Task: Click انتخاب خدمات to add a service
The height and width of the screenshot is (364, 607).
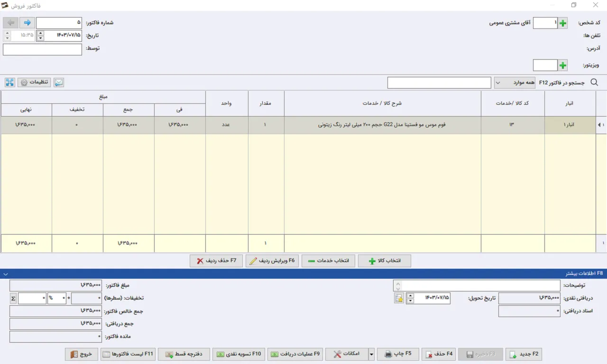Action: coord(328,261)
